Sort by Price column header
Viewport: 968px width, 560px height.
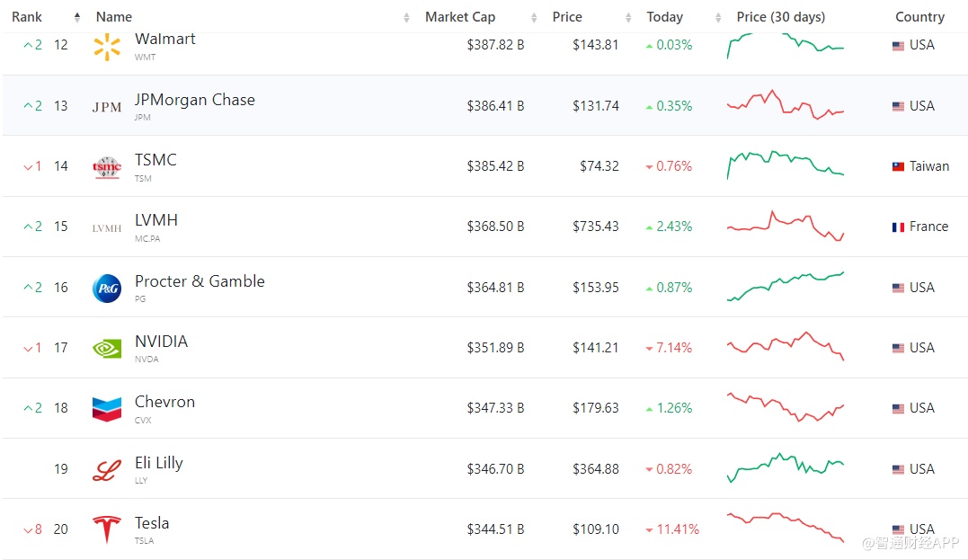point(567,17)
